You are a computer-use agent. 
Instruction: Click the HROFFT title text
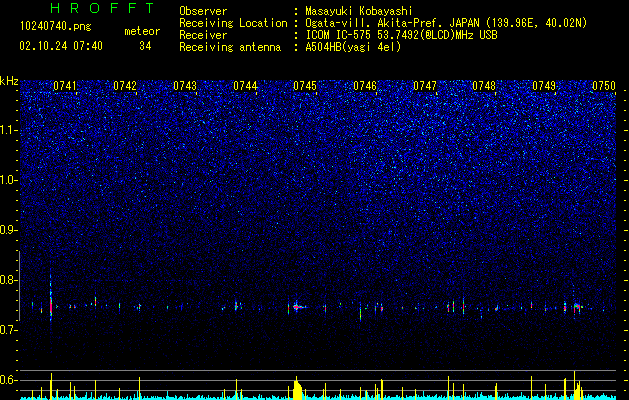[x=103, y=8]
